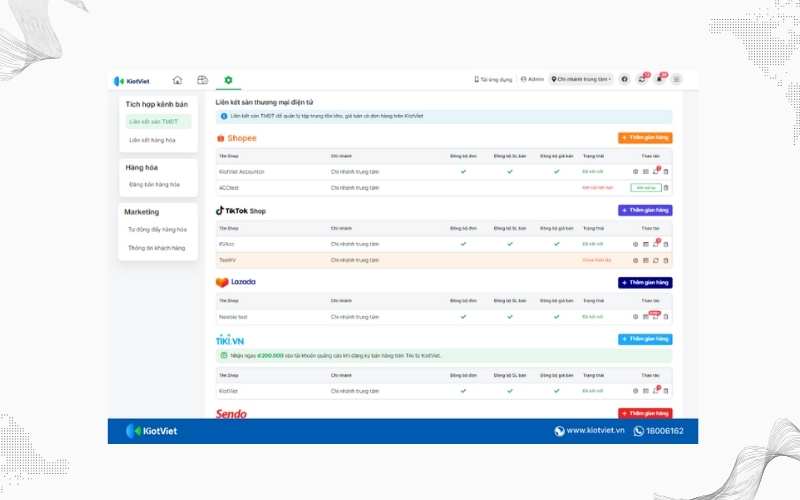This screenshot has width=800, height=500.
Task: Click the sync icon in the KVAcc row
Action: pyautogui.click(x=655, y=244)
